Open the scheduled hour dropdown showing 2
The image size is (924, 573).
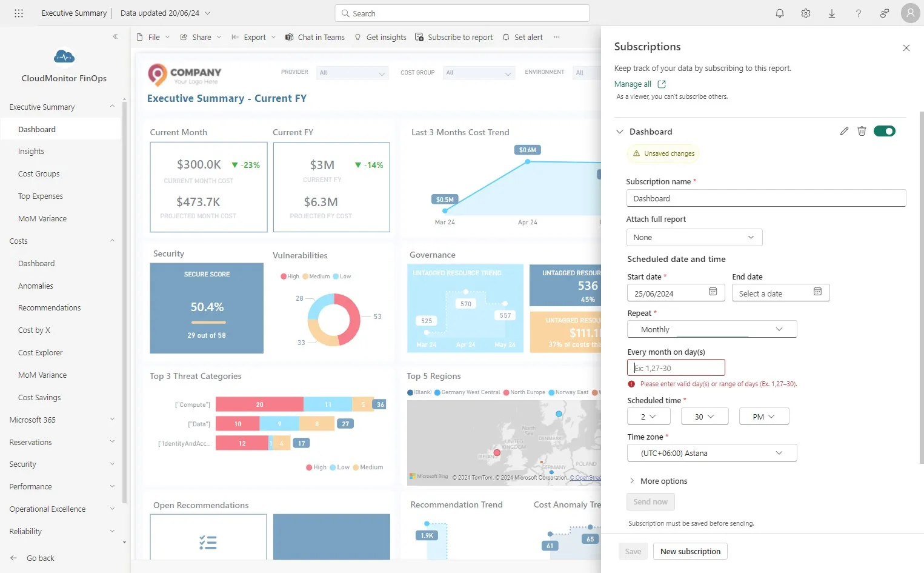pos(649,417)
